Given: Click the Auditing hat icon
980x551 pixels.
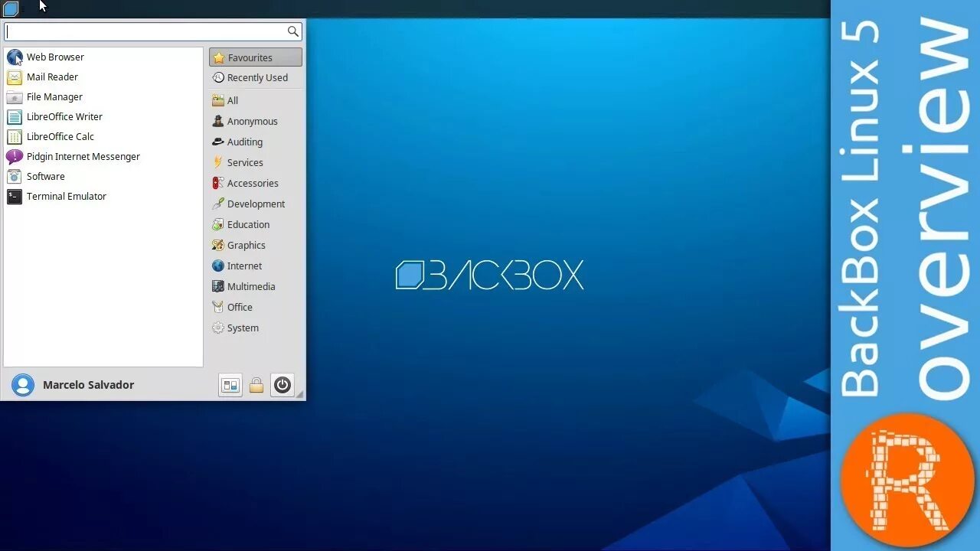Looking at the screenshot, I should coord(218,142).
